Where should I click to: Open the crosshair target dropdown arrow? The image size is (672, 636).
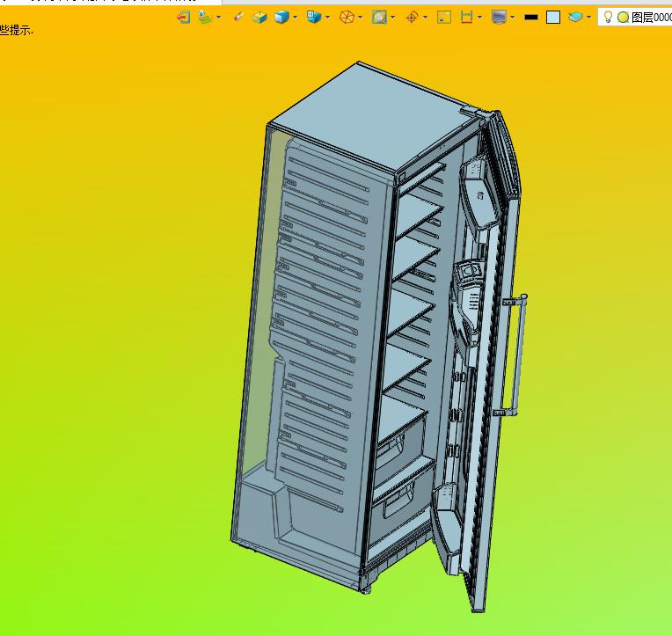(425, 18)
